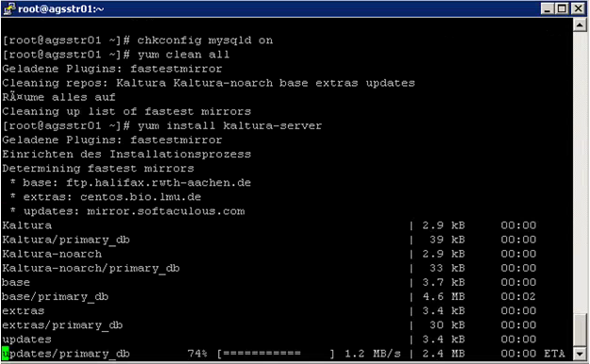590x364 pixels.
Task: Click the 'updates' repo row
Action: 269,339
